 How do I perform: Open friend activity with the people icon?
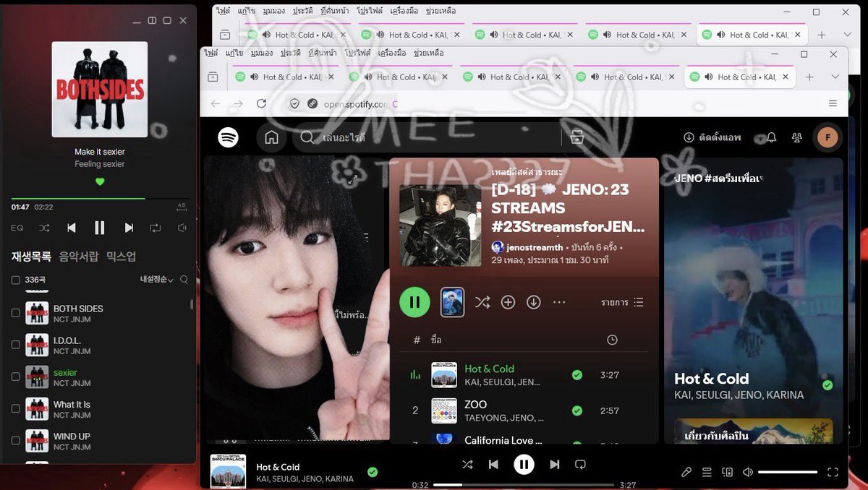click(796, 137)
